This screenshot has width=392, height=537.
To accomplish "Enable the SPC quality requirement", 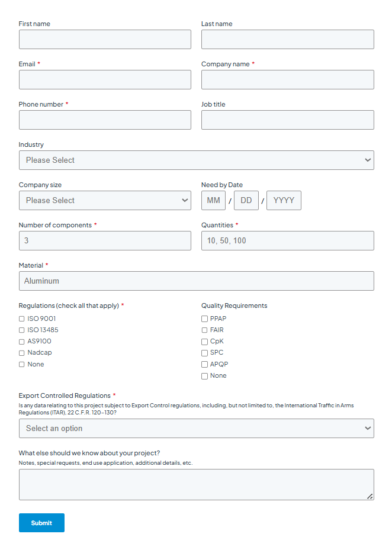I will 204,352.
